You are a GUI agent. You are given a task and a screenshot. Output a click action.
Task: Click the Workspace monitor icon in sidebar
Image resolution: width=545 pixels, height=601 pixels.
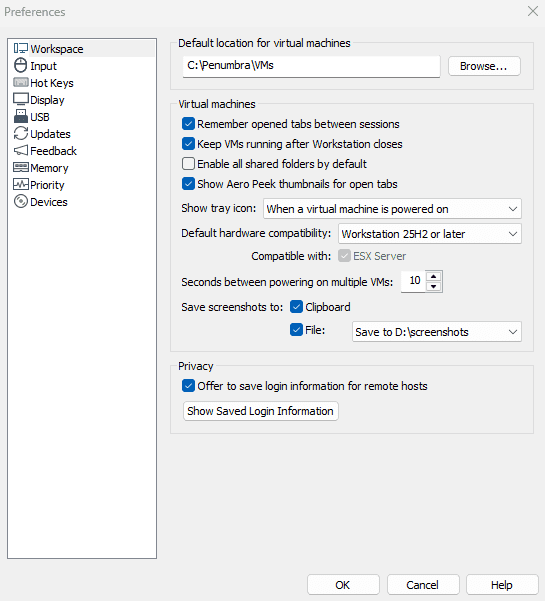(x=21, y=49)
